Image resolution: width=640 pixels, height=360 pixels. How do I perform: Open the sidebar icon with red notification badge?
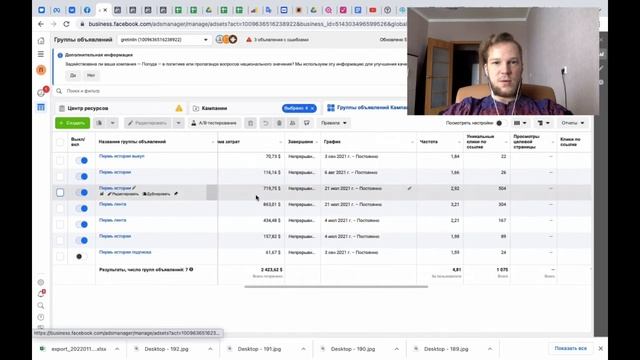click(42, 92)
